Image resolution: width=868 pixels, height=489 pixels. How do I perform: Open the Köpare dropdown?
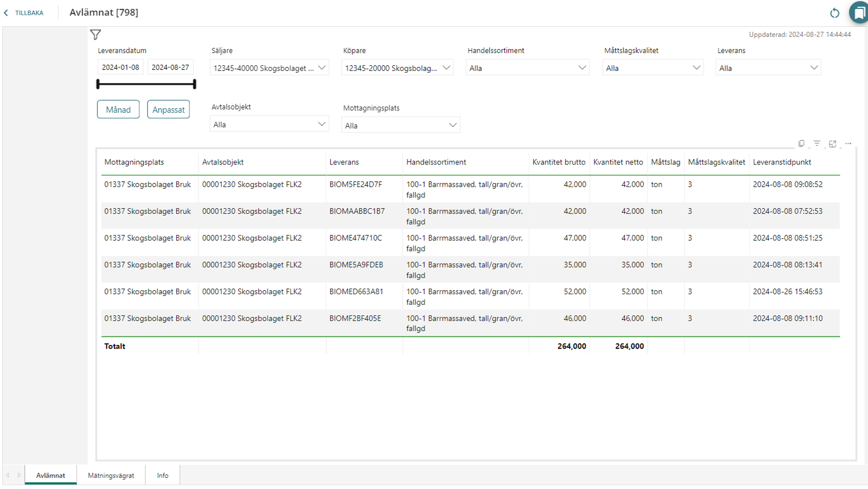pyautogui.click(x=398, y=68)
